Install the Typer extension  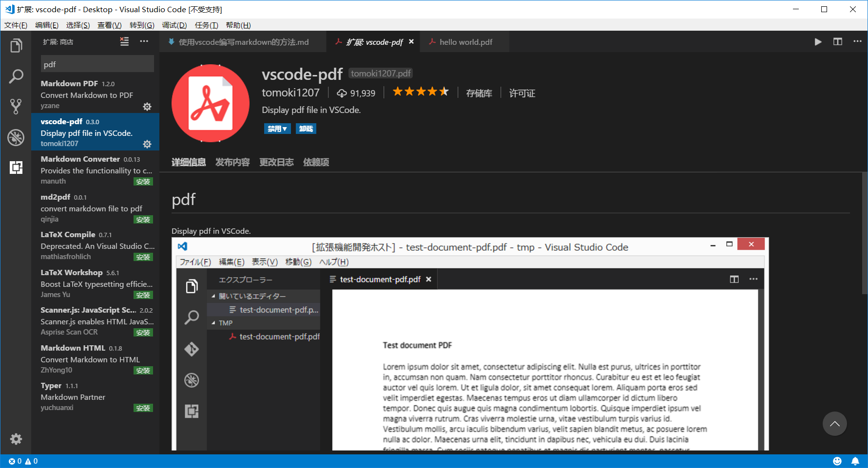coord(143,408)
